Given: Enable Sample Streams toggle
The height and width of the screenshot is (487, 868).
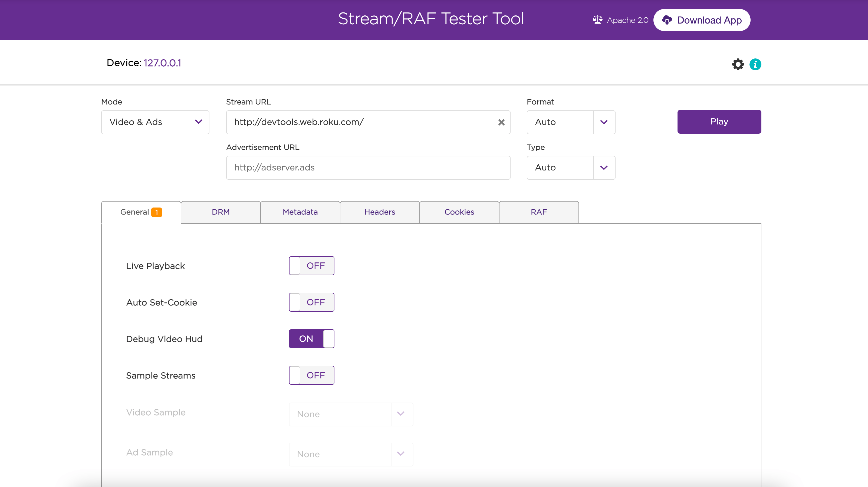Looking at the screenshot, I should click(311, 375).
